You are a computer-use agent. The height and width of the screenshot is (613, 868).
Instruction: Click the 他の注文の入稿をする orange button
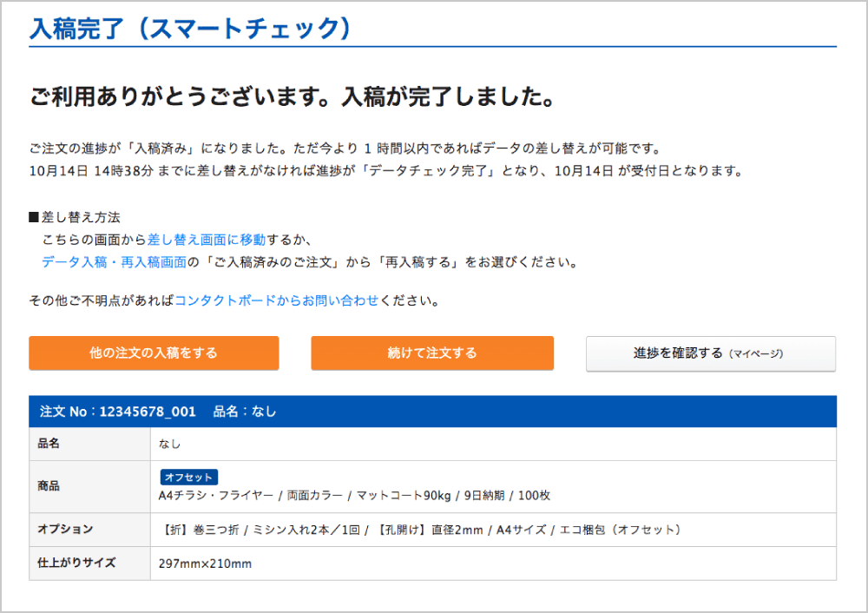click(x=154, y=353)
